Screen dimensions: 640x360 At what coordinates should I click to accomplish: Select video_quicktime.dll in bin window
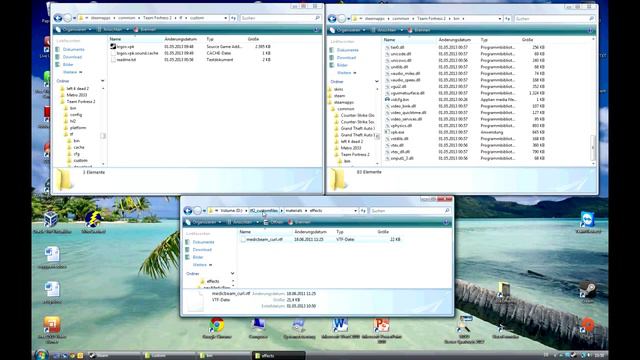408,113
